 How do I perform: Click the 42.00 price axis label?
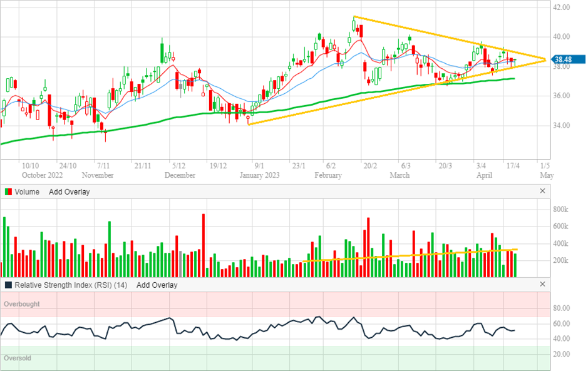tap(560, 8)
